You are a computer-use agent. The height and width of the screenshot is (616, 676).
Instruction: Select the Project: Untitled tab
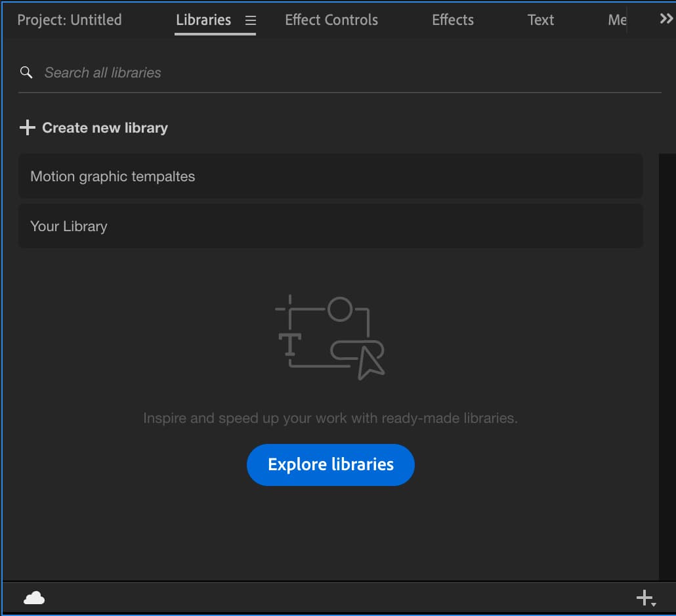click(x=69, y=20)
